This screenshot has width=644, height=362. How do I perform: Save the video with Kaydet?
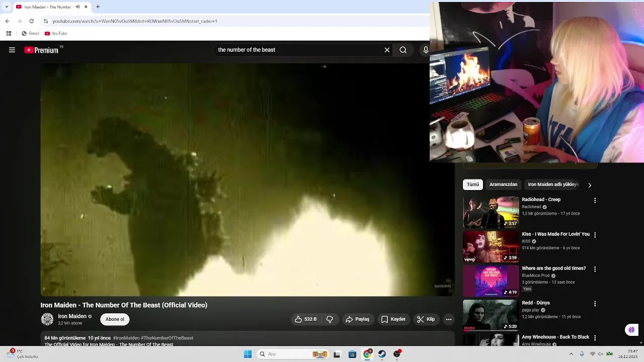coord(393,319)
